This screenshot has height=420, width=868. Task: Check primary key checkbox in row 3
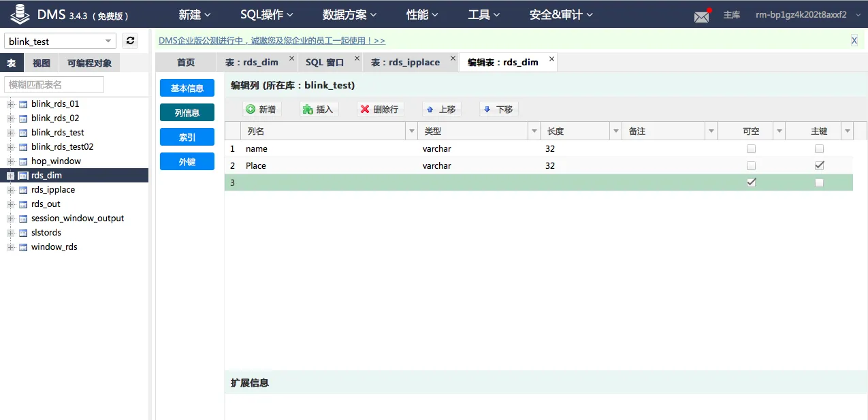819,182
